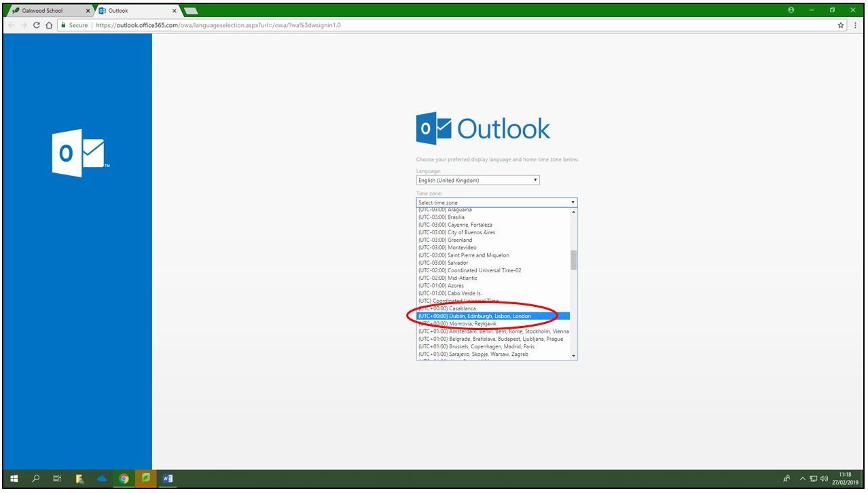Pick (UTC-01:00) Azores
Screen dimensions: 868x493
(493, 286)
